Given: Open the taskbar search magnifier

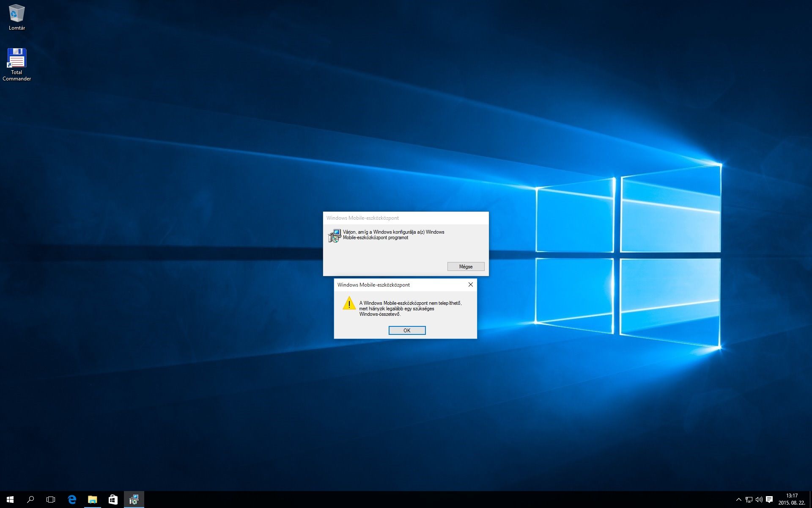Looking at the screenshot, I should point(30,500).
